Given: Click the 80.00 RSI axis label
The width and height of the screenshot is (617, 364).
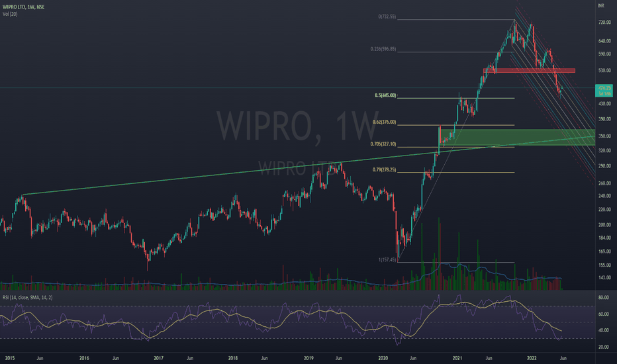Looking at the screenshot, I should point(604,298).
